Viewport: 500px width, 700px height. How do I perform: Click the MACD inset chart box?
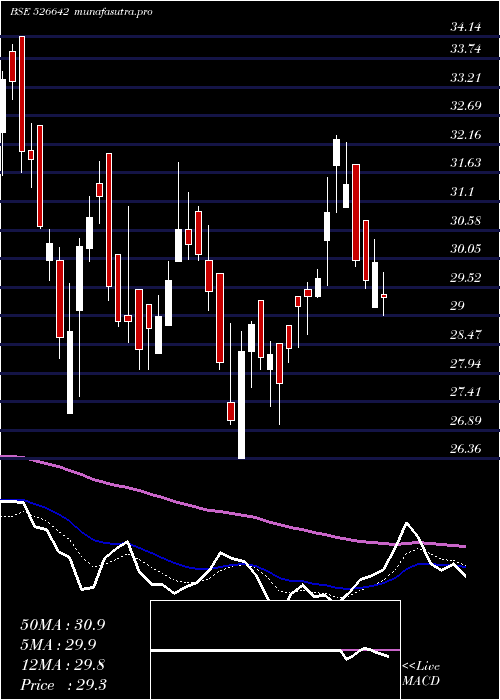275,650
